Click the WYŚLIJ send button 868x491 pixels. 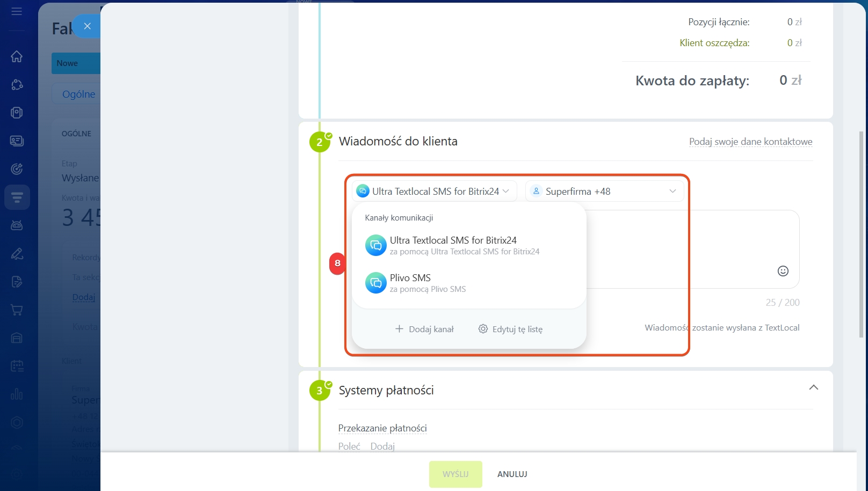click(x=455, y=474)
